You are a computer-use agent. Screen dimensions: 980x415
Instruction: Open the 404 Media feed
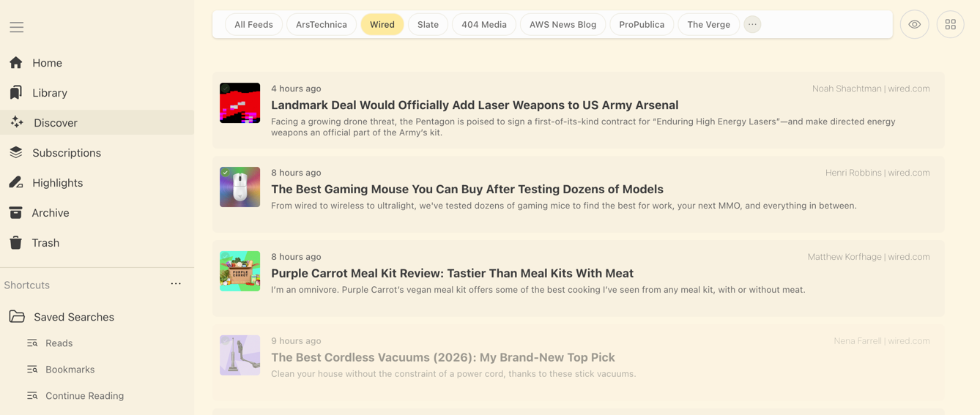click(484, 24)
